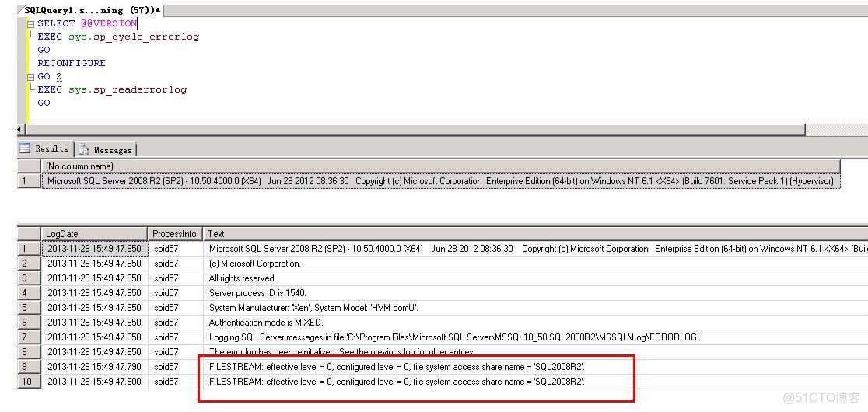Screen dimensions: 868x412
Task: Select row 1 header in the error log grid
Action: tap(30, 249)
